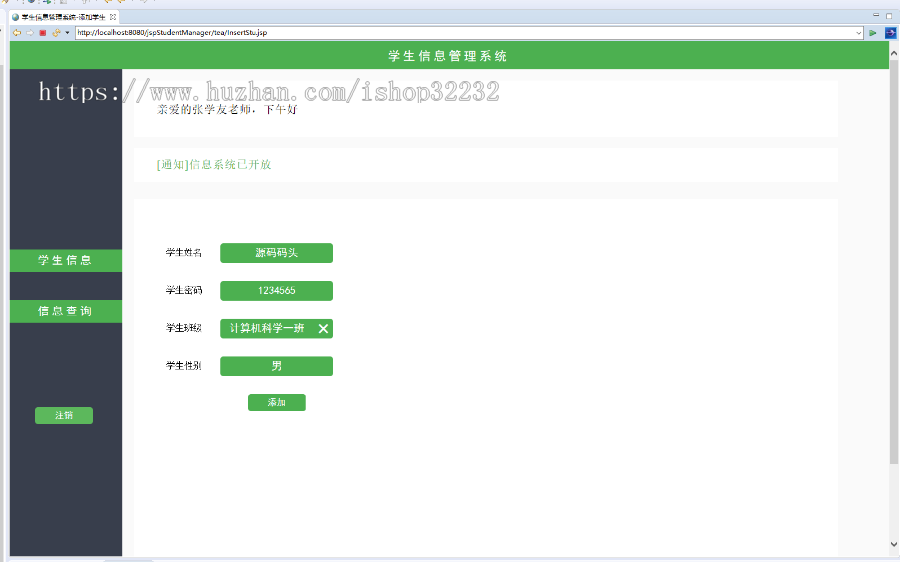Screen dimensions: 900x562
Task: Maximize the editor panel
Action: (889, 16)
